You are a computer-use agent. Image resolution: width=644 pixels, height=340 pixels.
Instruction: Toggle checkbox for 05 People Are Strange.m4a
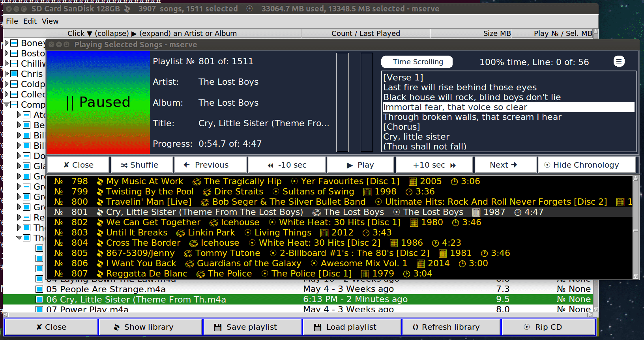click(39, 289)
